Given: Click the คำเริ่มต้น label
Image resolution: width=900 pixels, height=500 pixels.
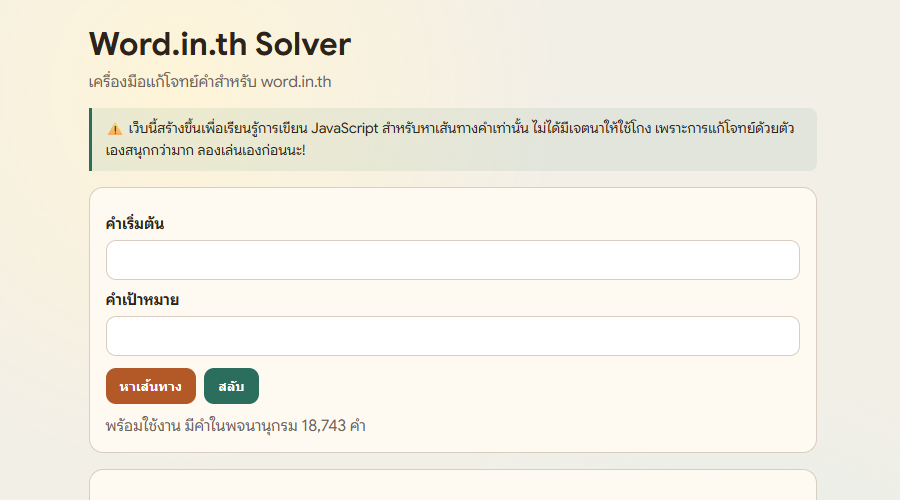Looking at the screenshot, I should point(135,223).
